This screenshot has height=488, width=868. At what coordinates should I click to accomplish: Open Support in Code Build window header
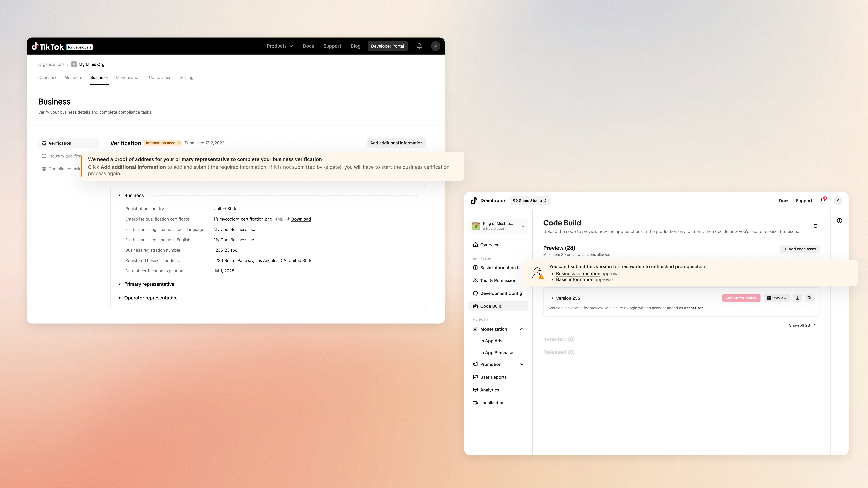tap(804, 201)
